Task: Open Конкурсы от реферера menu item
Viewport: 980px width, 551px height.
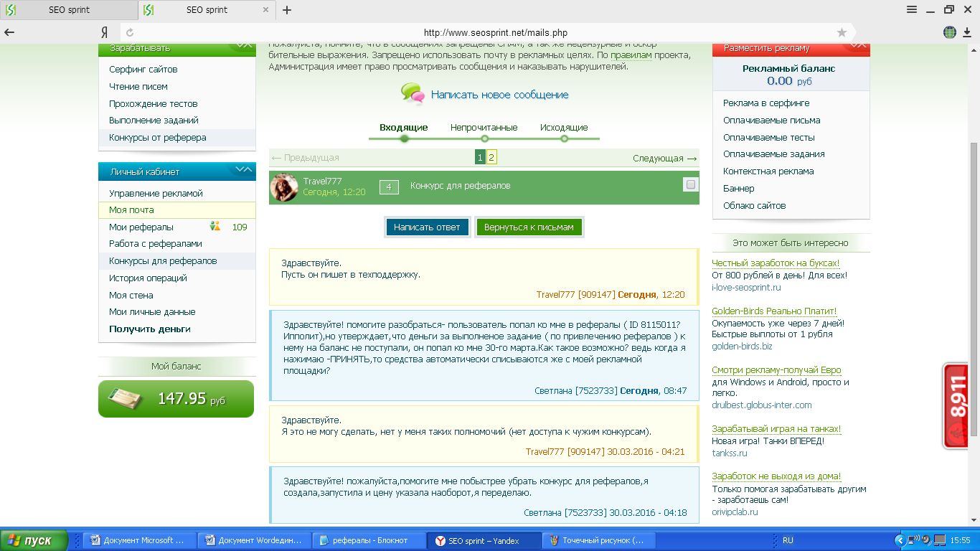Action: pos(158,138)
